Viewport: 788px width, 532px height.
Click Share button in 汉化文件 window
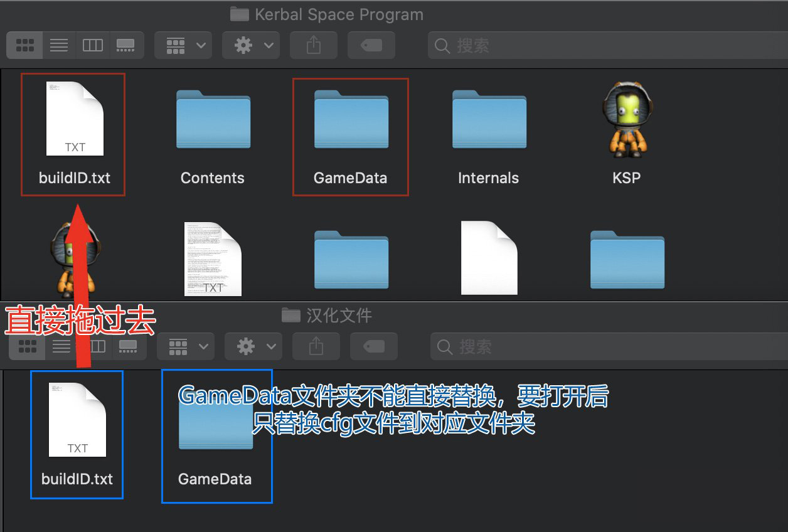click(x=316, y=346)
